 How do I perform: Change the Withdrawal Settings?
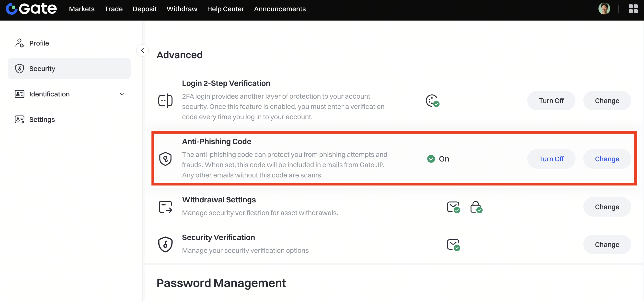(x=607, y=207)
